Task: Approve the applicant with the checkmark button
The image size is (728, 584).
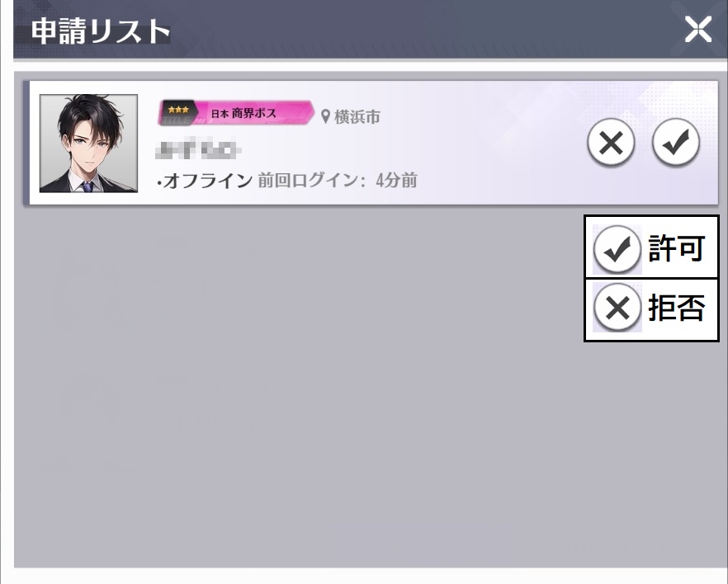Action: (x=675, y=143)
